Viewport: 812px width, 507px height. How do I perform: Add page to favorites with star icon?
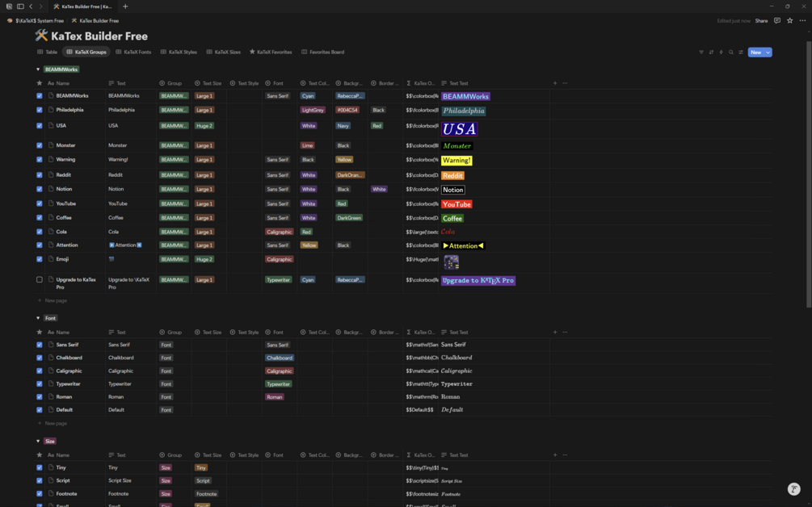[789, 21]
